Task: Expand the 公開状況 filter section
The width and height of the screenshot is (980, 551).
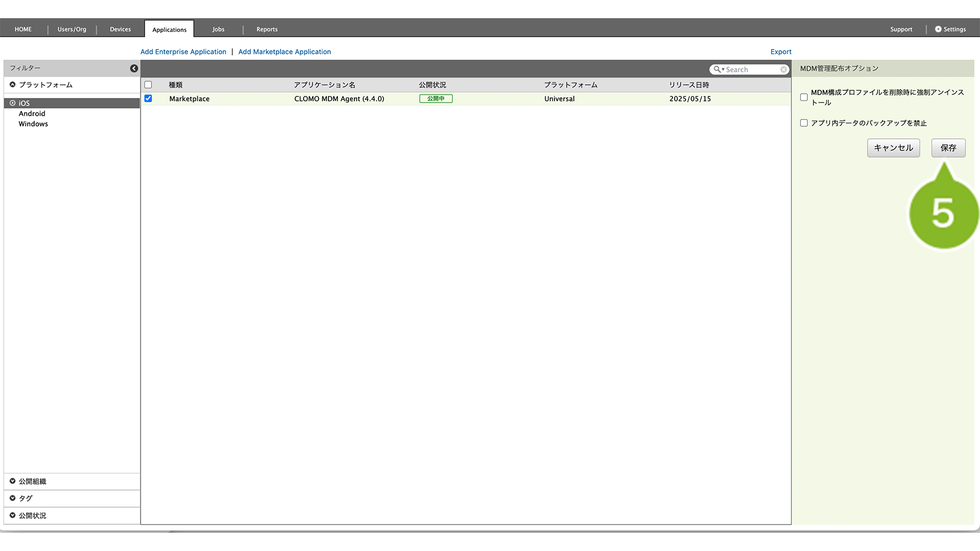Action: 13,516
